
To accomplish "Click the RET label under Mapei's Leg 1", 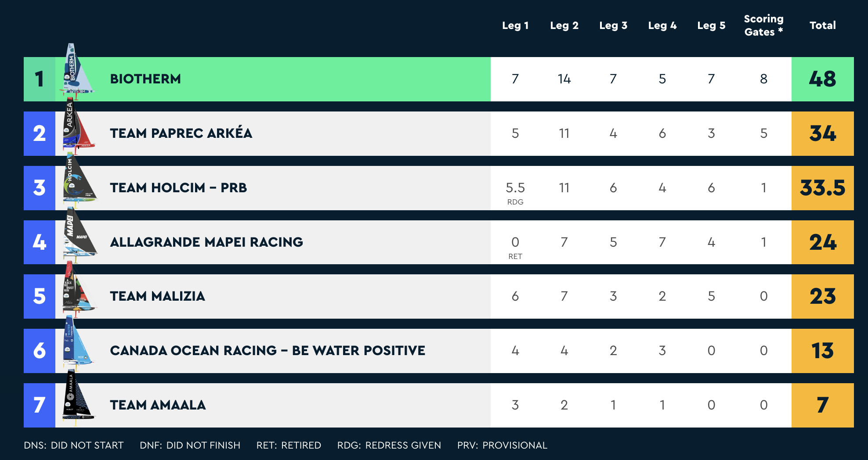I will click(515, 256).
